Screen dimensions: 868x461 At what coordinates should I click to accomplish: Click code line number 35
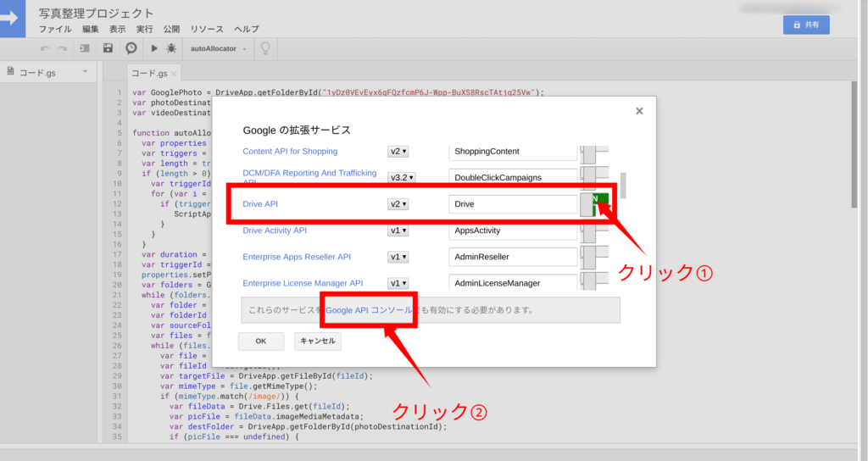117,436
